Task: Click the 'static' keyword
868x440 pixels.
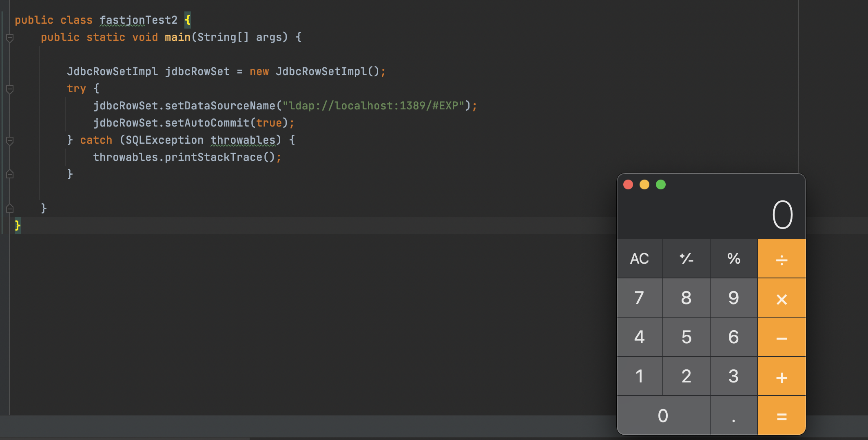Action: (x=106, y=37)
